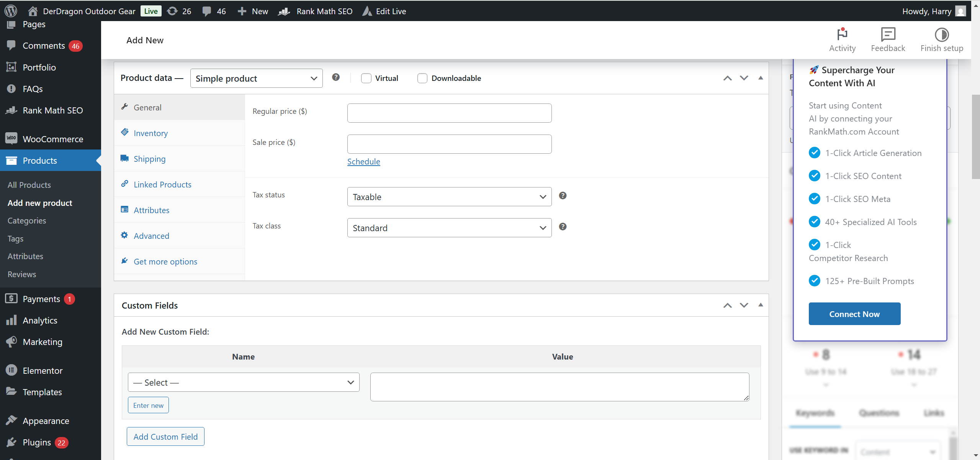
Task: Open comments bubble in admin bar
Action: tap(207, 11)
